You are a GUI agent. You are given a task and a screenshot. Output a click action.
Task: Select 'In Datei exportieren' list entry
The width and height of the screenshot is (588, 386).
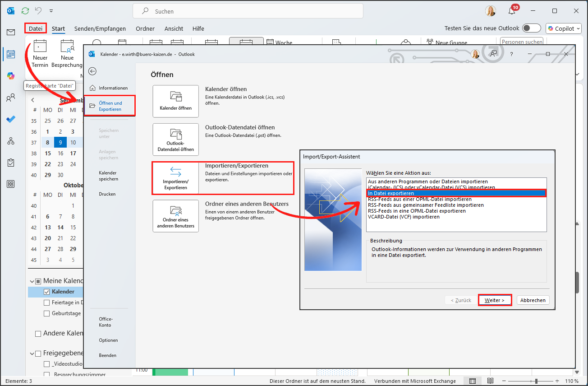click(x=456, y=193)
